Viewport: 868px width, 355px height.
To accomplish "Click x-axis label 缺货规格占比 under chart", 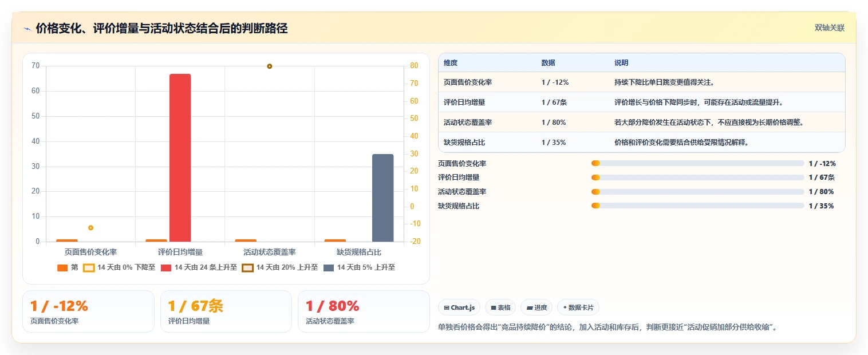I will (359, 252).
